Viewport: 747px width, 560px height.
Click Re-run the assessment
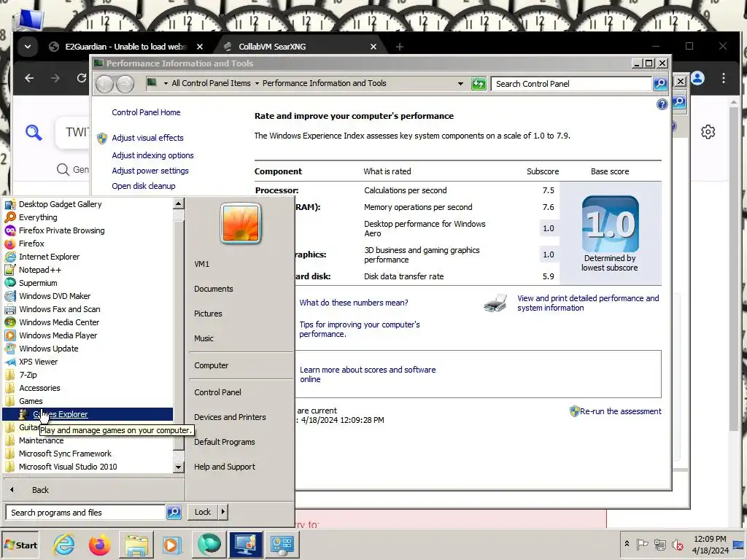(620, 411)
